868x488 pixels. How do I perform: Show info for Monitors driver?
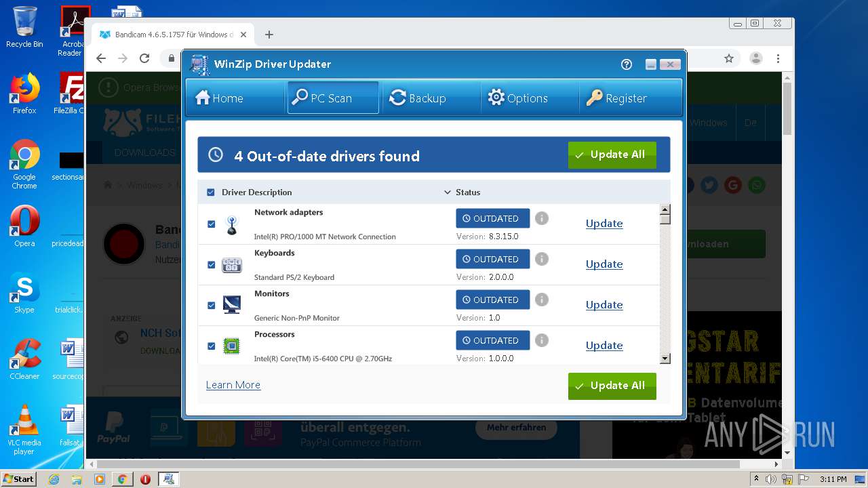tap(541, 300)
